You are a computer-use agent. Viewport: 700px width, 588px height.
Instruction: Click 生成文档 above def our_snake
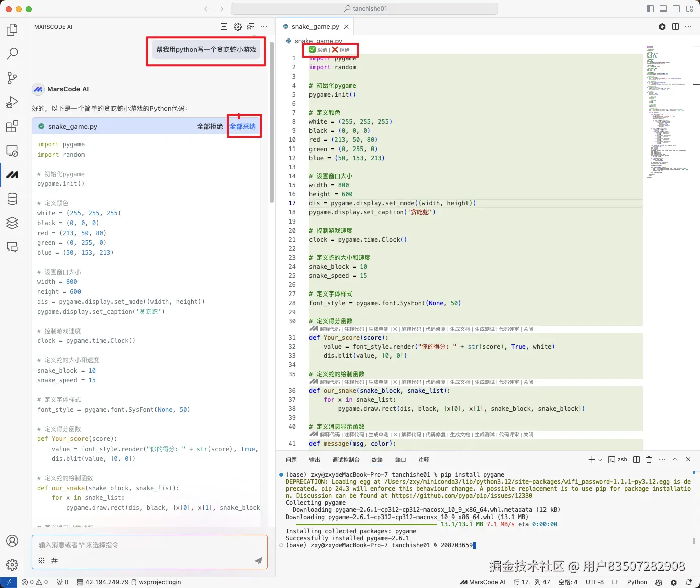click(x=460, y=382)
